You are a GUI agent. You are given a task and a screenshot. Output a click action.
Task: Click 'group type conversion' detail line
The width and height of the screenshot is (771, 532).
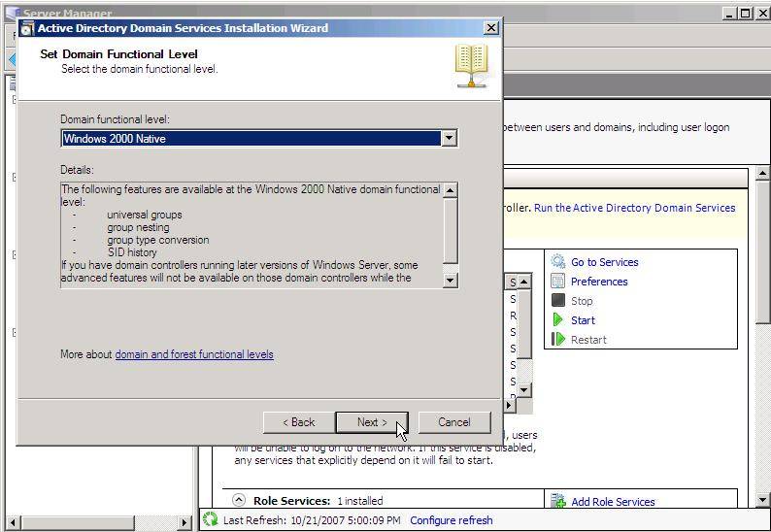158,240
